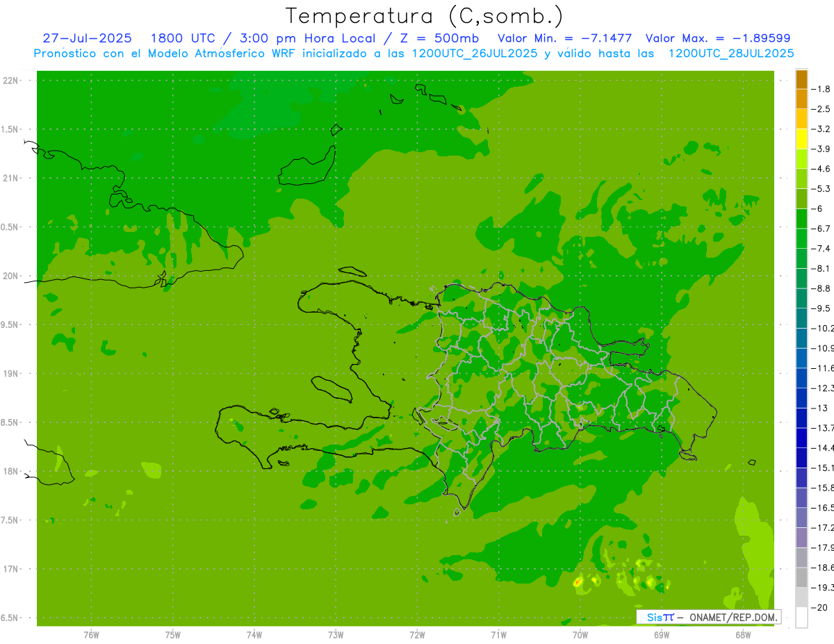Click the '68W' longitude axis label

coord(743,634)
